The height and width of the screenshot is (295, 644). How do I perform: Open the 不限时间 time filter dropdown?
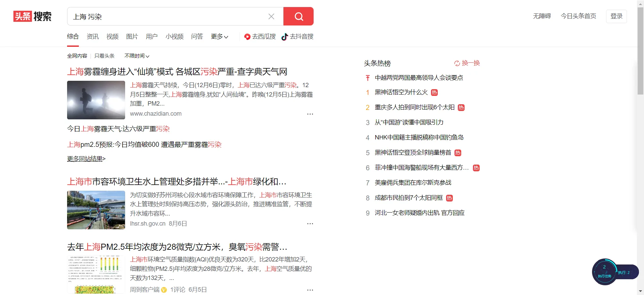137,56
